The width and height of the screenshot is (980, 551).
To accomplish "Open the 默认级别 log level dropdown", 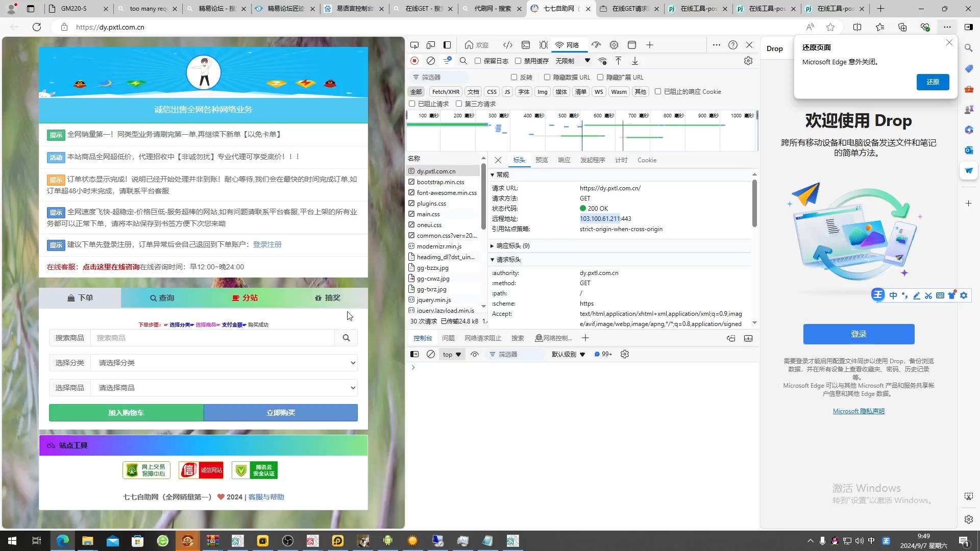I will [x=568, y=354].
